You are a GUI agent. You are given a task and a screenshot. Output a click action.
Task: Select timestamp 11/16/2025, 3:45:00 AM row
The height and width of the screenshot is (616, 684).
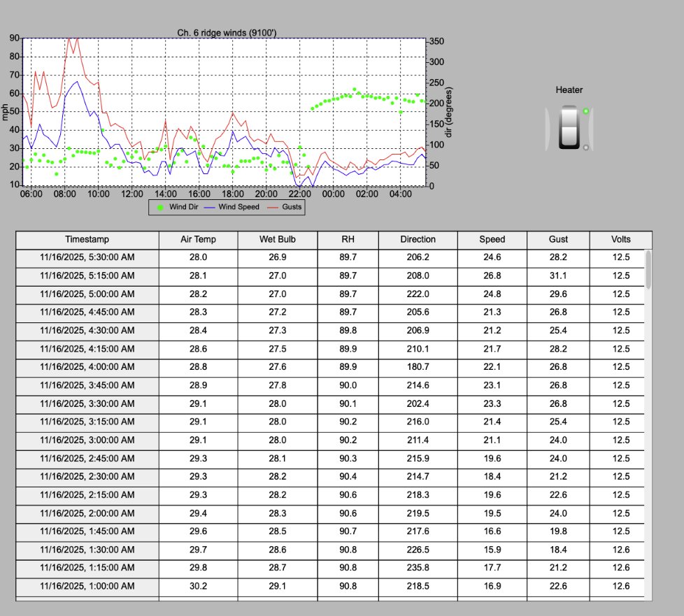pyautogui.click(x=330, y=385)
